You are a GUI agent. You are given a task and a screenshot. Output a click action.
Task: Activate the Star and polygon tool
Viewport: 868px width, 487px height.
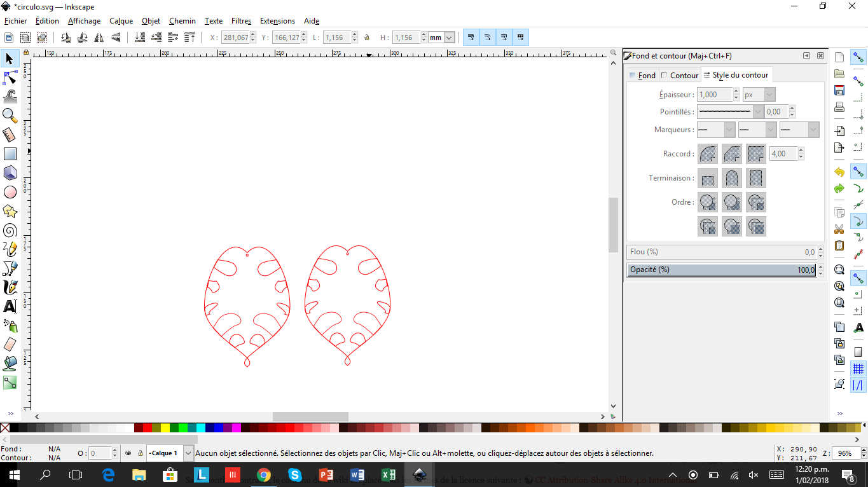[10, 211]
